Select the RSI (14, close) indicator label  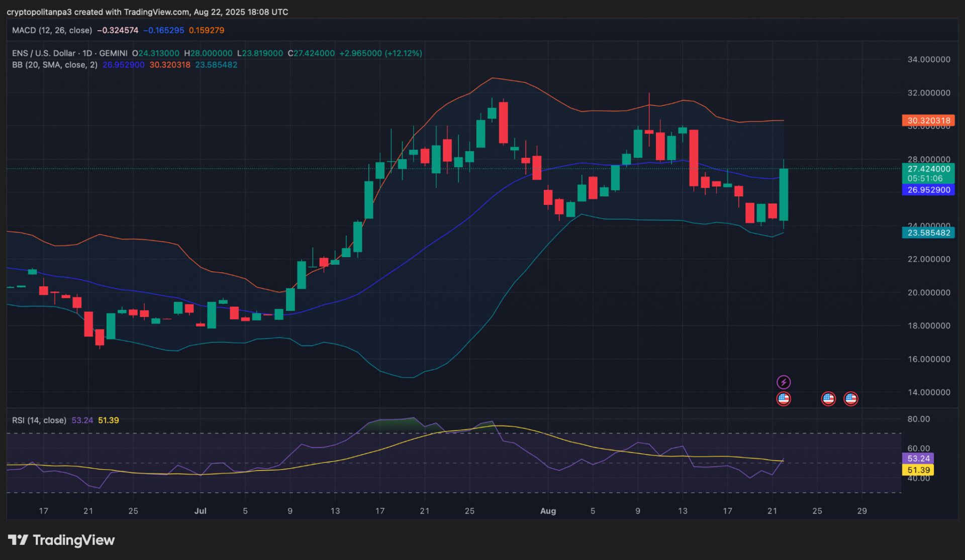coord(39,420)
